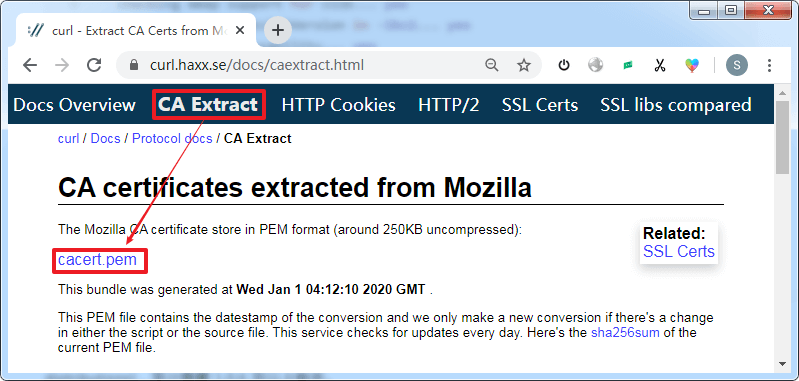Click the scrollbar down arrow
The height and width of the screenshot is (381, 799).
[x=782, y=363]
